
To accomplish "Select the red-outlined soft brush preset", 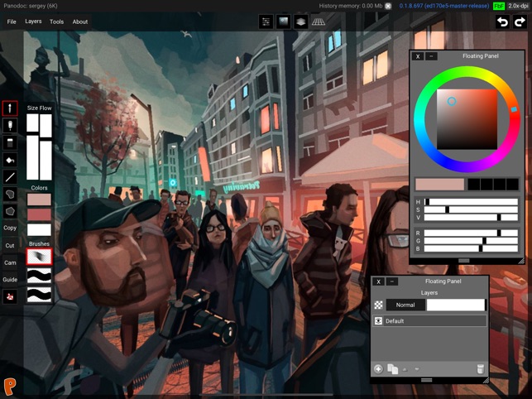I will (39, 257).
